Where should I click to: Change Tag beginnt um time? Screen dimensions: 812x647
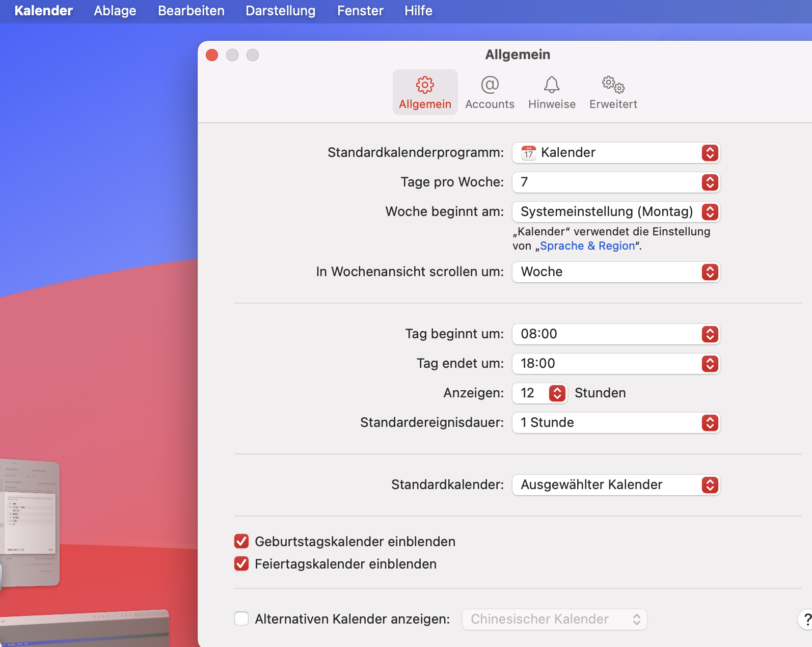tap(616, 334)
